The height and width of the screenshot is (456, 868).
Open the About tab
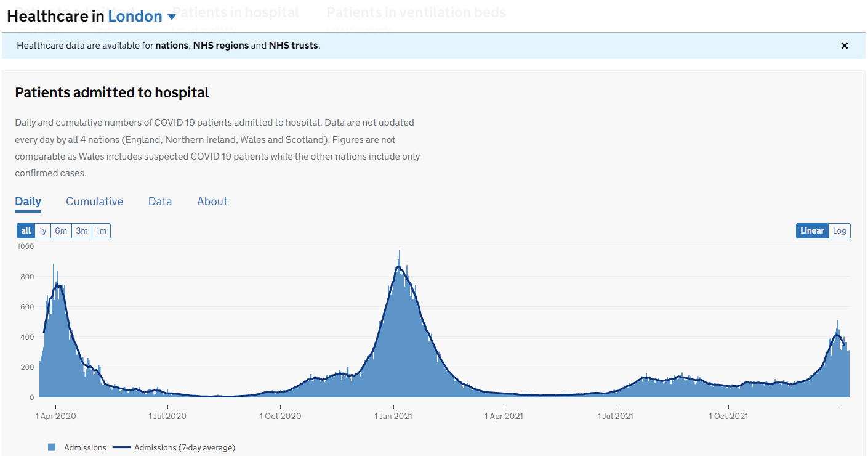(x=212, y=202)
